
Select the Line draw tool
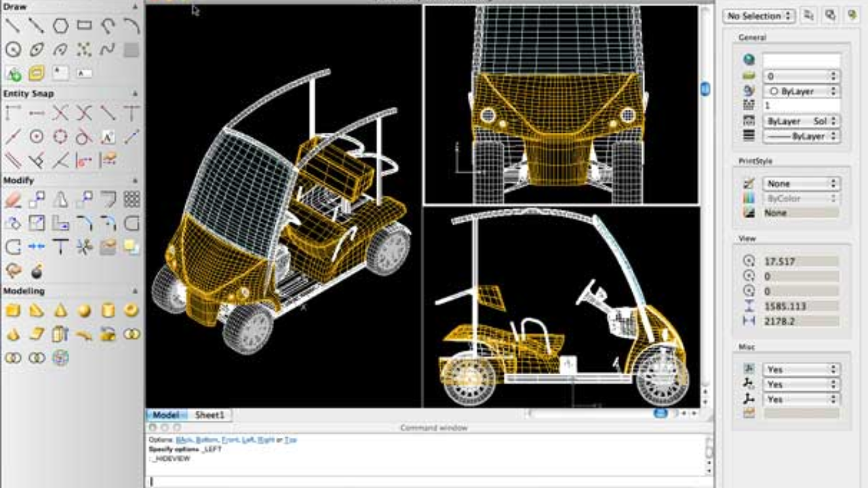(13, 26)
